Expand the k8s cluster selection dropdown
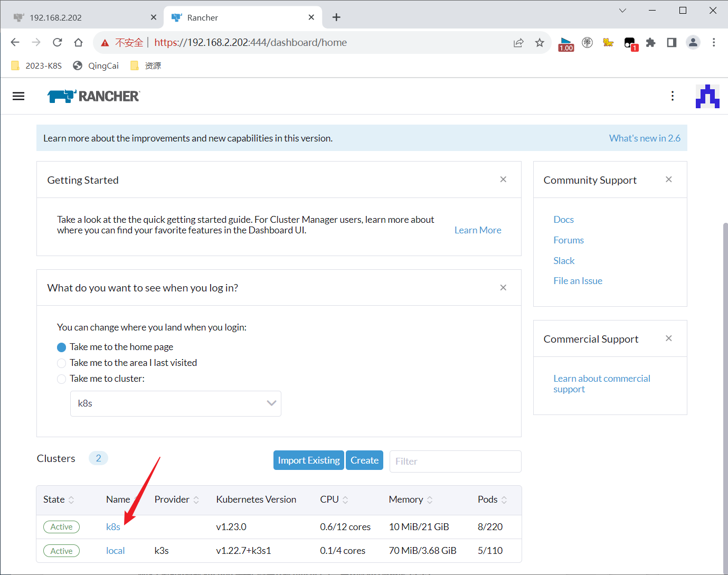Viewport: 728px width, 575px height. [175, 403]
